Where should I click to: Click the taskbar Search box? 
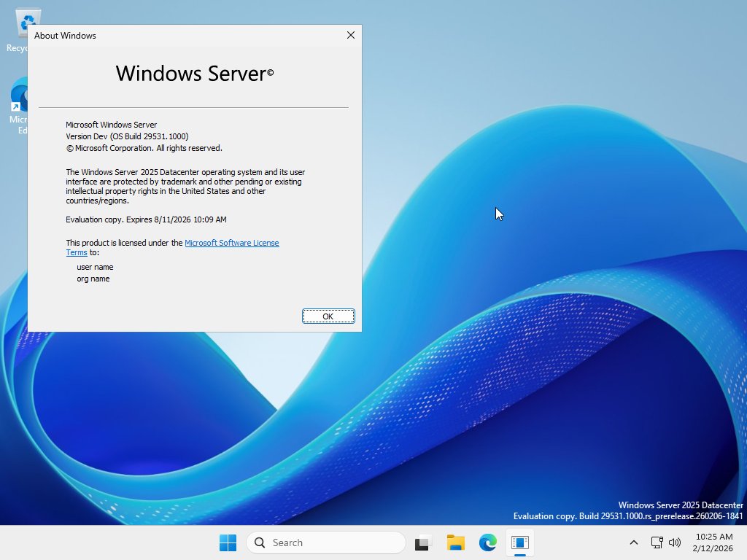(x=326, y=542)
